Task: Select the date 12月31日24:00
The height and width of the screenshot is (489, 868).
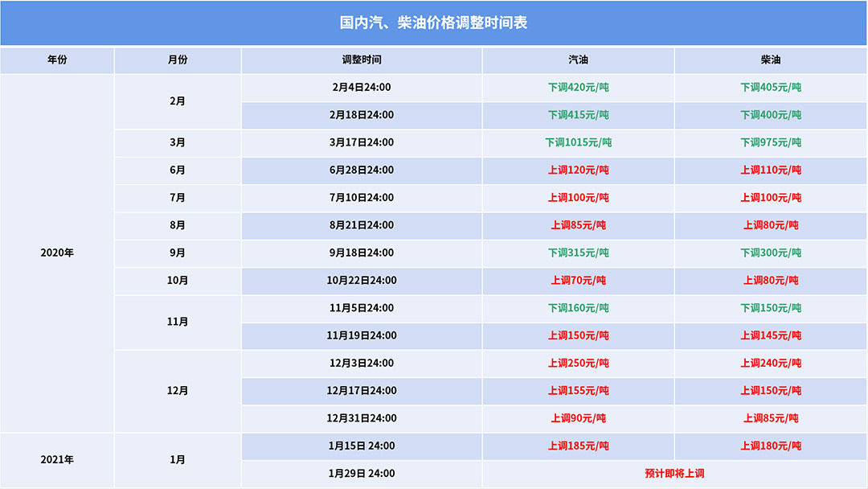Action: 362,418
